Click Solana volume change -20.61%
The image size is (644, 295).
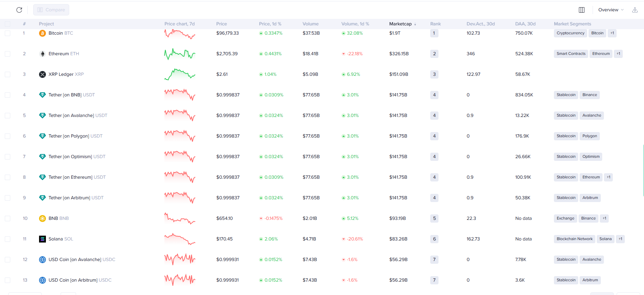[352, 239]
